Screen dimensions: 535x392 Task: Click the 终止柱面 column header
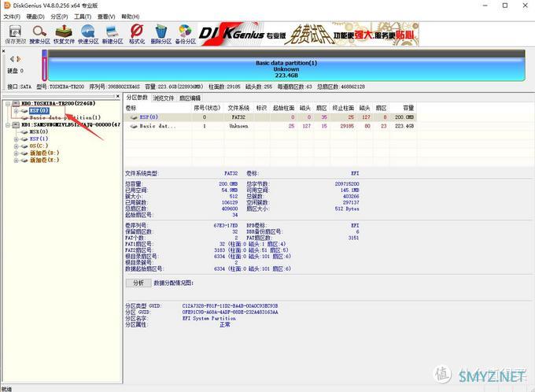[343, 109]
